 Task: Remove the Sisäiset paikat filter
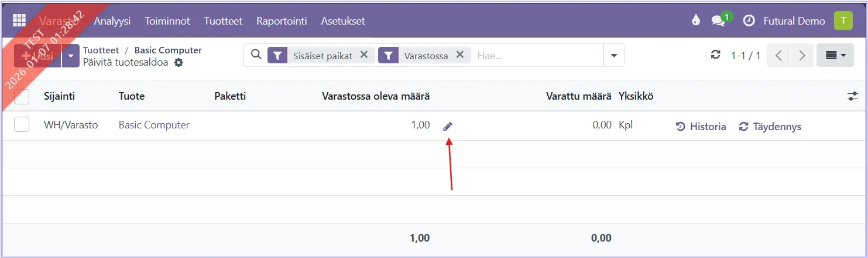coord(364,55)
